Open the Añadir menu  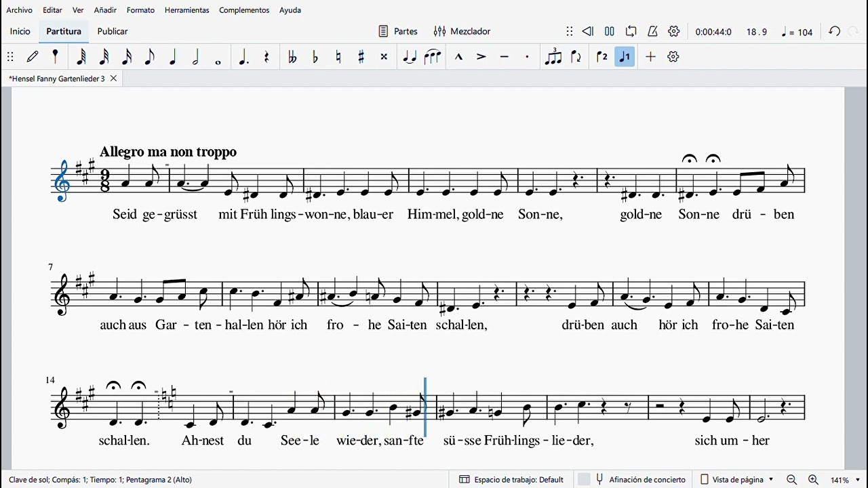coord(105,10)
